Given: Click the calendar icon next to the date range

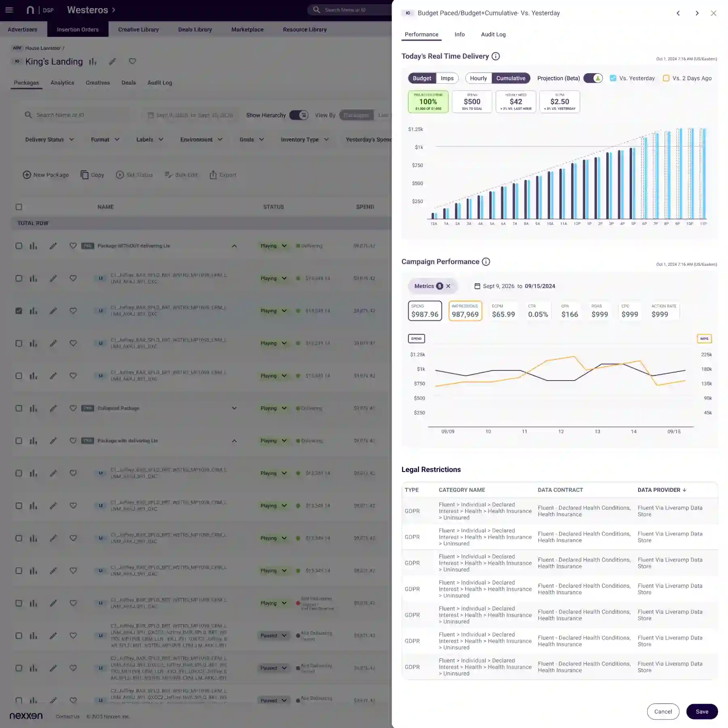Looking at the screenshot, I should (x=150, y=115).
